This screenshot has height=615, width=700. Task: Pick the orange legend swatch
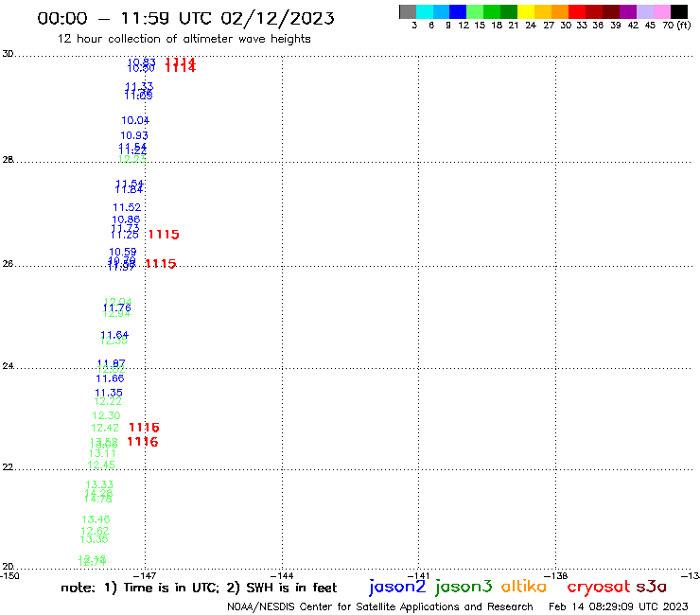[x=560, y=11]
